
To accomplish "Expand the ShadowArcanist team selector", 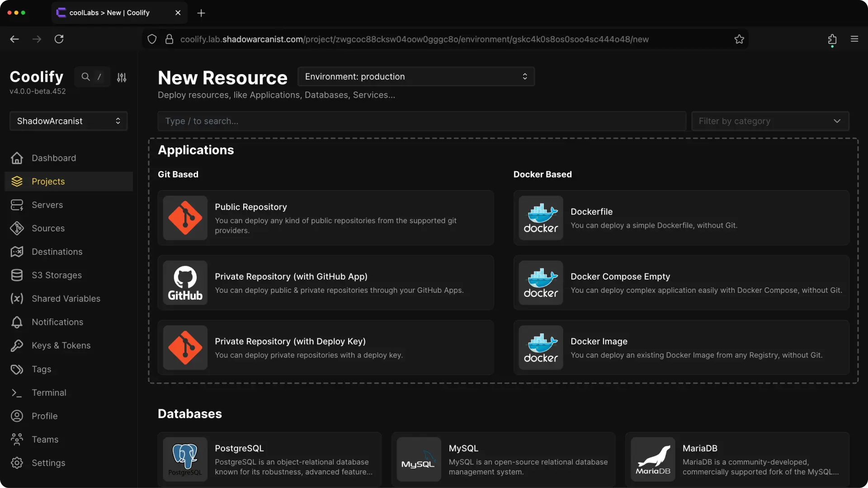I will pos(68,121).
